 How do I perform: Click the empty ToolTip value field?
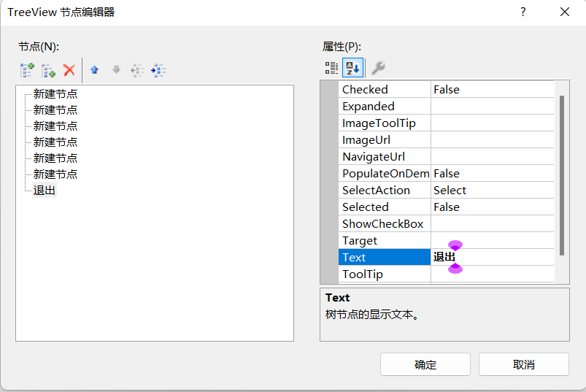492,274
